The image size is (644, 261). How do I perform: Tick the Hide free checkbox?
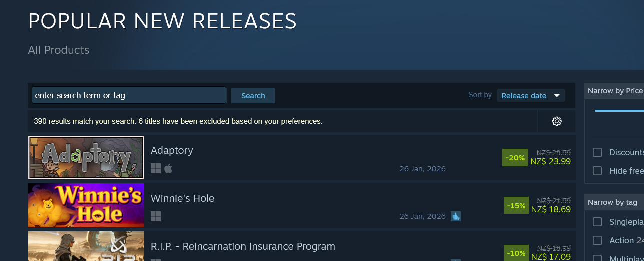tap(597, 171)
